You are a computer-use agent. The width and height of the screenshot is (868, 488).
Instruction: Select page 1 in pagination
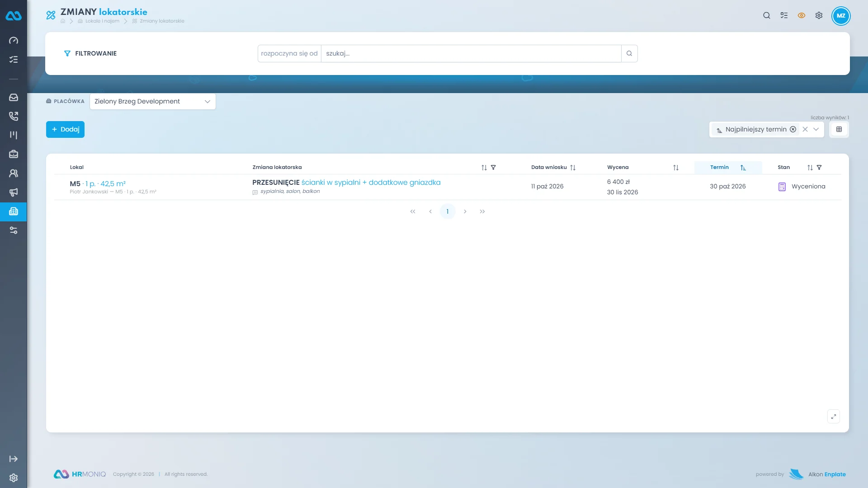pos(448,211)
